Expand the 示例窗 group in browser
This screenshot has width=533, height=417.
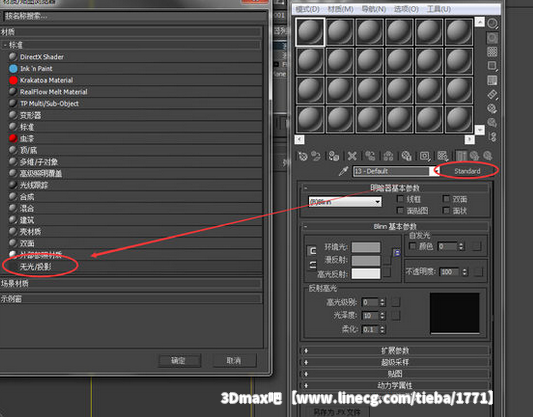[x=131, y=299]
